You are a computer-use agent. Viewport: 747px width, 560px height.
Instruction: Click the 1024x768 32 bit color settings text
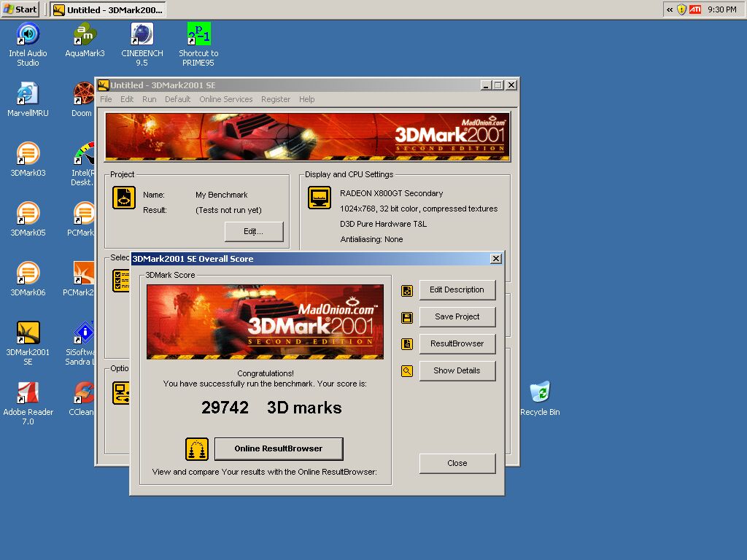pos(418,209)
